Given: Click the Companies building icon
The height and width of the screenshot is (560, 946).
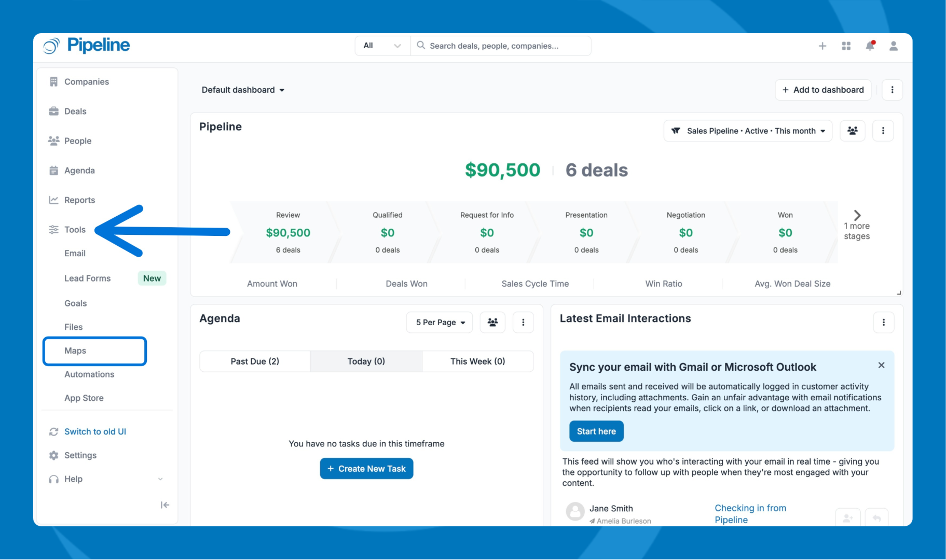Looking at the screenshot, I should [x=53, y=81].
